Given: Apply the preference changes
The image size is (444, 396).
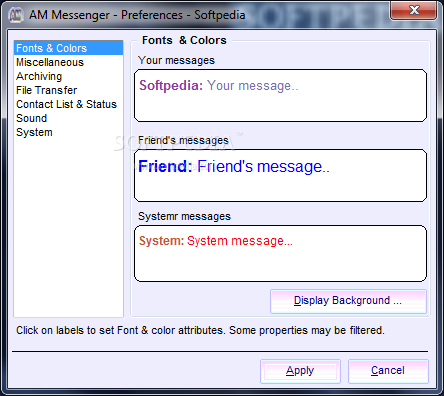Looking at the screenshot, I should 300,371.
